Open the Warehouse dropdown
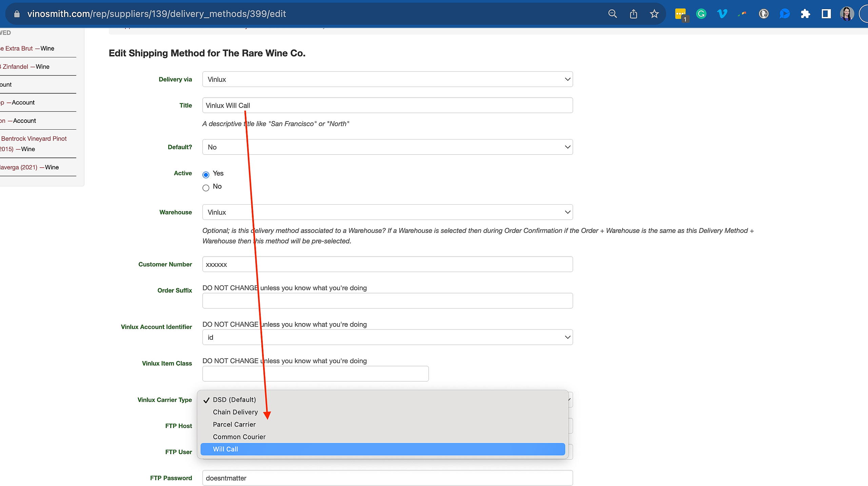 [388, 212]
